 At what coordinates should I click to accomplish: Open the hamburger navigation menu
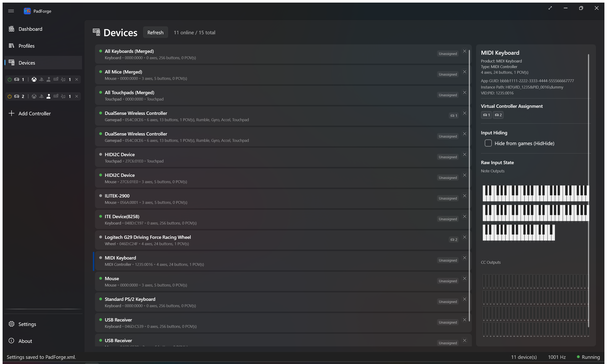[x=11, y=11]
